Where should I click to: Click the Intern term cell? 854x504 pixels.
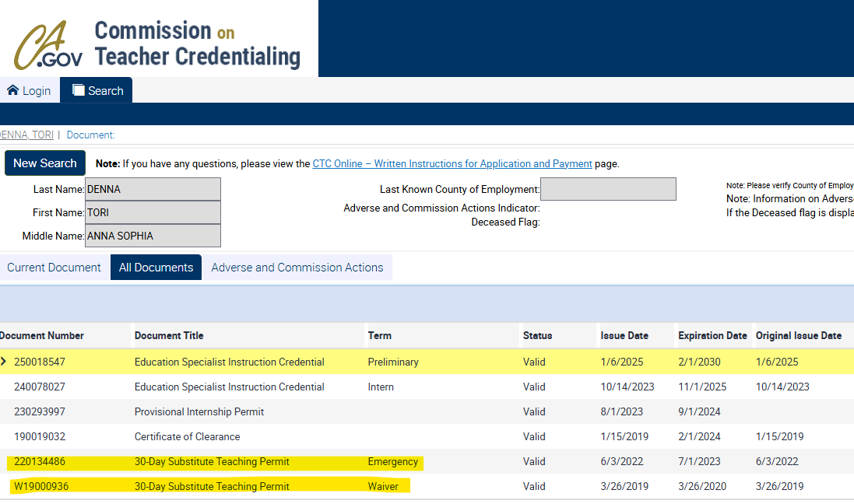[x=381, y=387]
